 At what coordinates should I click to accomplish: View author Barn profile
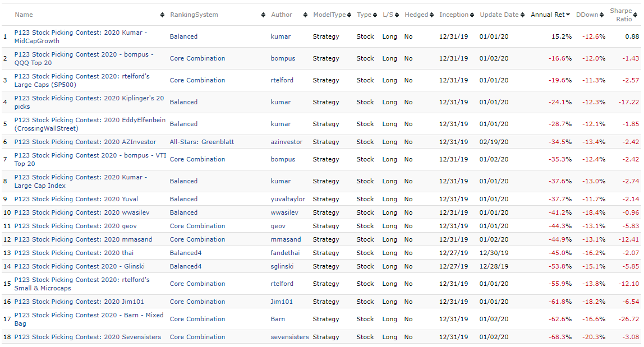point(278,319)
